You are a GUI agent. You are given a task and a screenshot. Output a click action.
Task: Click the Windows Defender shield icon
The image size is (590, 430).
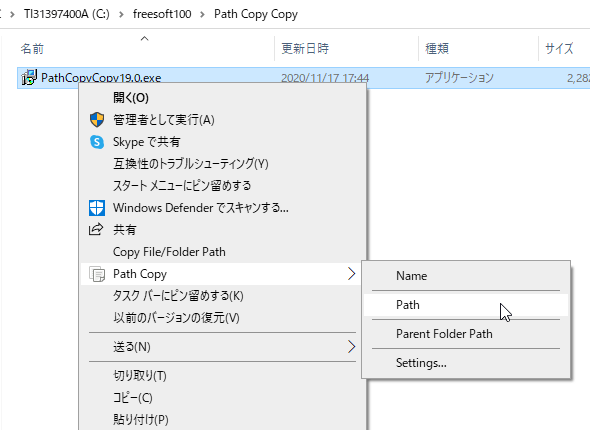[97, 208]
